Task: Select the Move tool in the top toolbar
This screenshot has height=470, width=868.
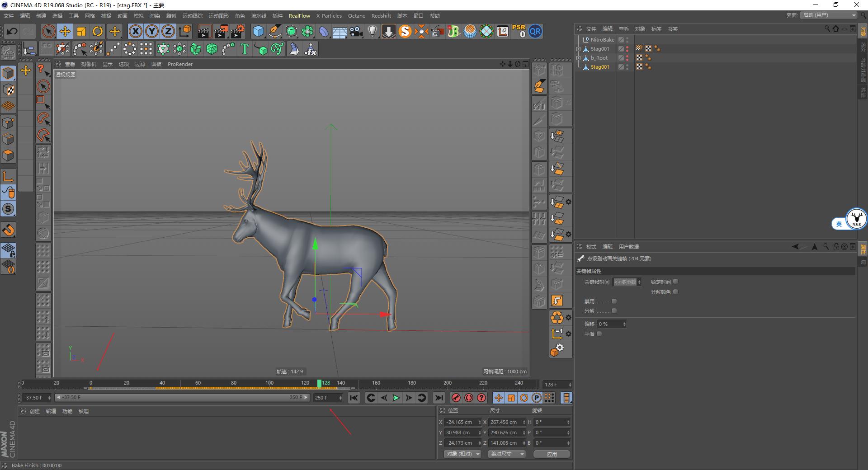Action: [x=65, y=31]
